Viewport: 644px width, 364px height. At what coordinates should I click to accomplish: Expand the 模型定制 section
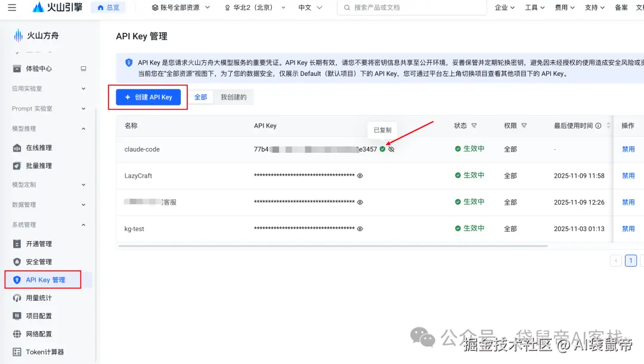click(49, 185)
